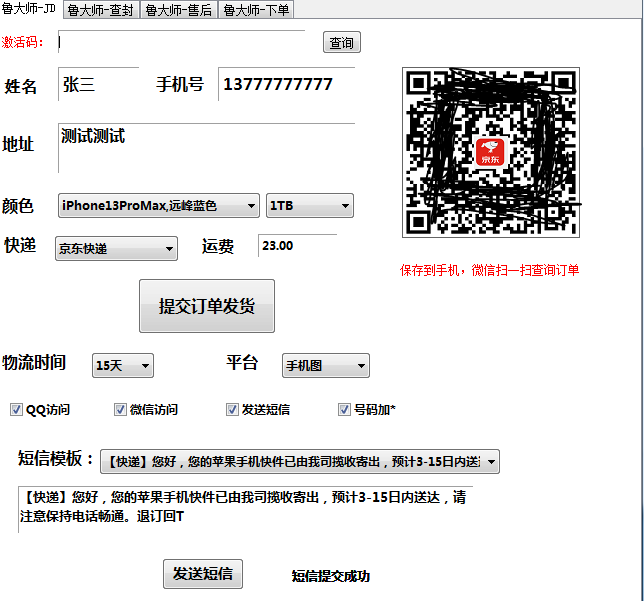Image resolution: width=644 pixels, height=601 pixels.
Task: Open the 短信模板 dropdown
Action: [300, 462]
